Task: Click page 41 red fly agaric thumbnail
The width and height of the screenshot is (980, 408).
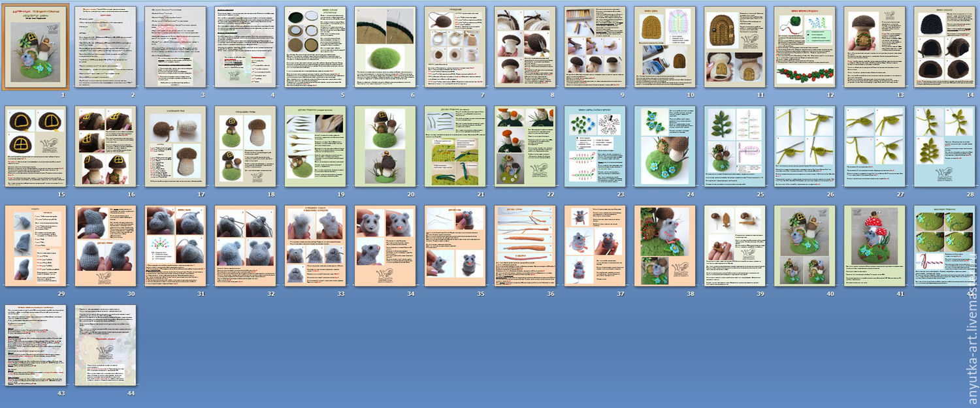Action: (874, 246)
